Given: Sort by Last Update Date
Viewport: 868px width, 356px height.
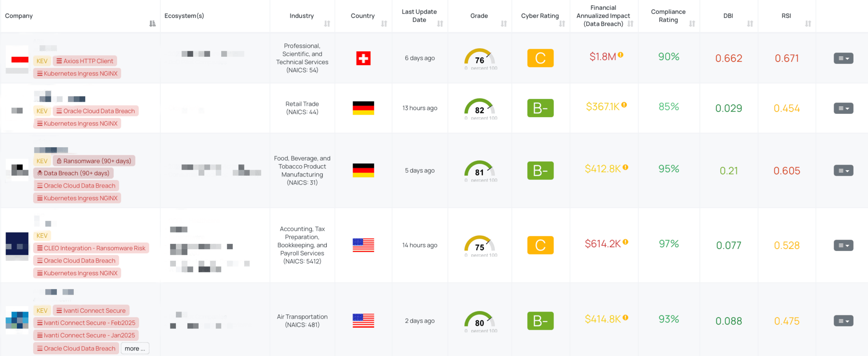Looking at the screenshot, I should tap(440, 24).
